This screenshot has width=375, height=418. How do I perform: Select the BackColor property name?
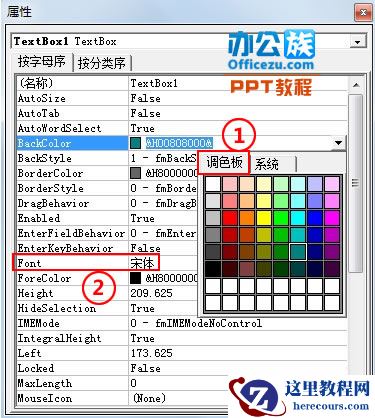44,143
